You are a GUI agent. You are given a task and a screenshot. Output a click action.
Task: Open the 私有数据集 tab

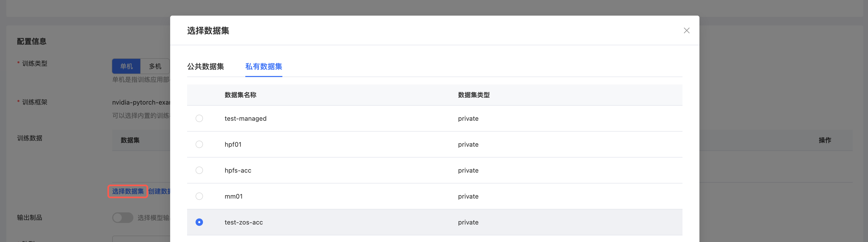264,66
